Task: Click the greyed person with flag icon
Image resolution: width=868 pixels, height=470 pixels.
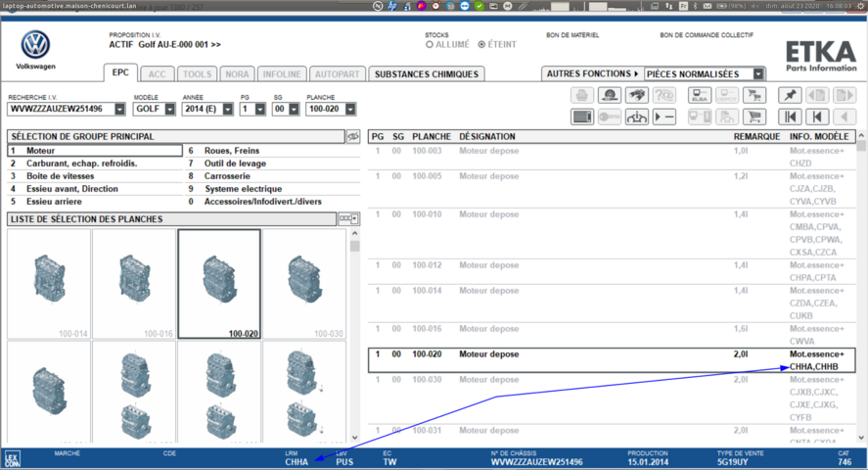Action: (726, 117)
